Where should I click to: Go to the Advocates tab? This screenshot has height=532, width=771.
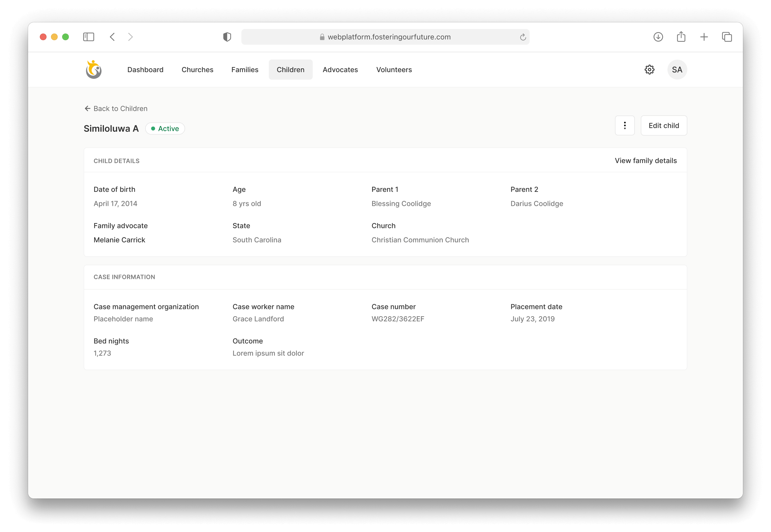[x=340, y=70]
